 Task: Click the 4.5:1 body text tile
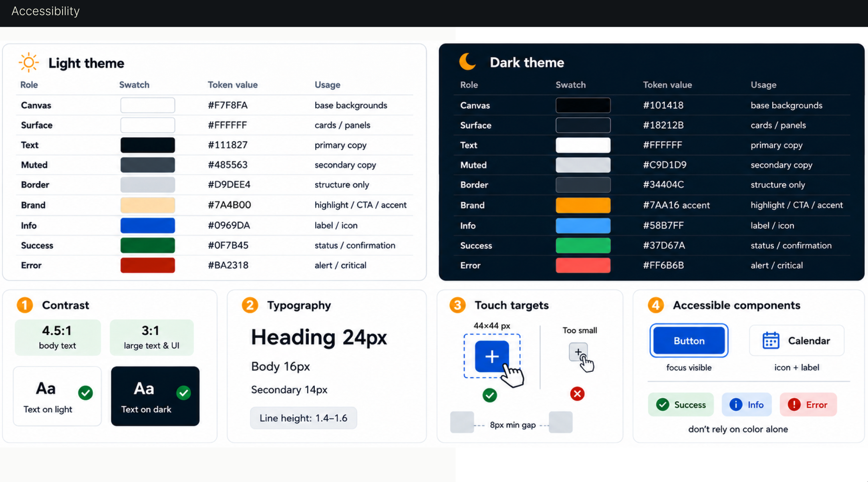click(x=58, y=337)
